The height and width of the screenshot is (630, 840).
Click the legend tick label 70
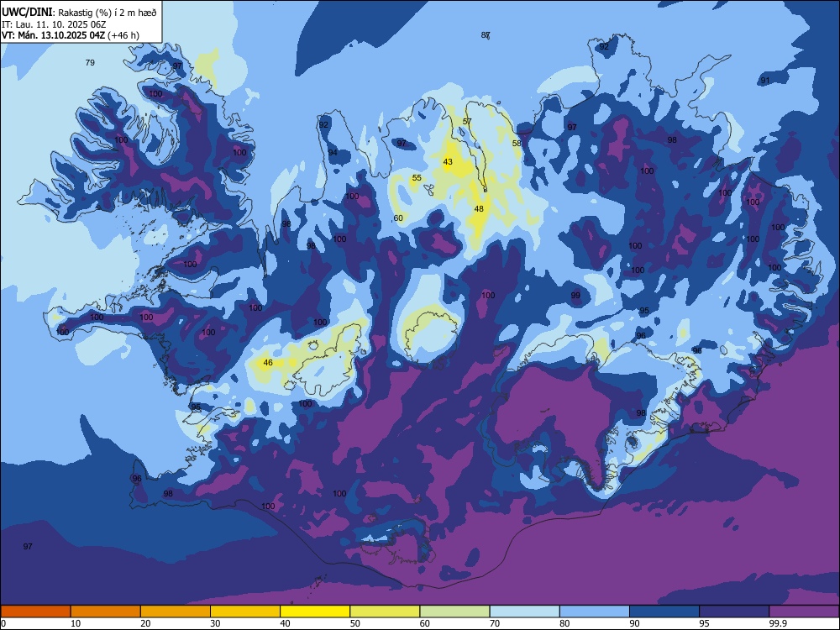(x=495, y=623)
